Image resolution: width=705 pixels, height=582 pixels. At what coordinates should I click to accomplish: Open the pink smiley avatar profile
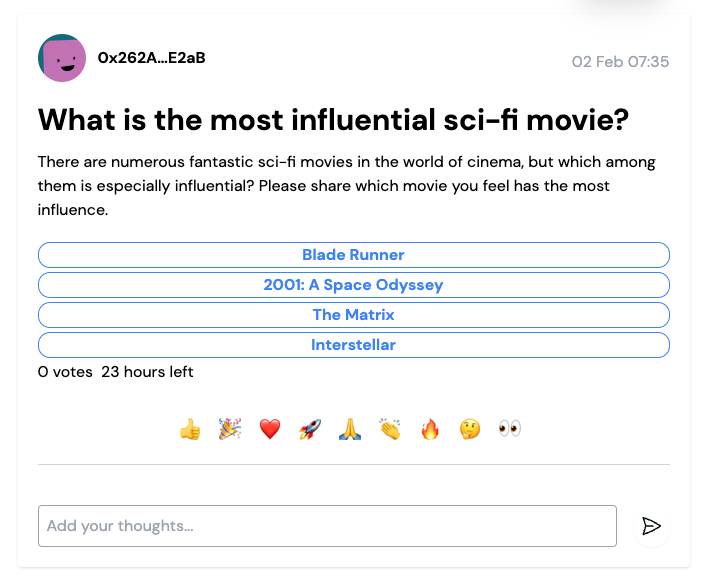pyautogui.click(x=62, y=58)
